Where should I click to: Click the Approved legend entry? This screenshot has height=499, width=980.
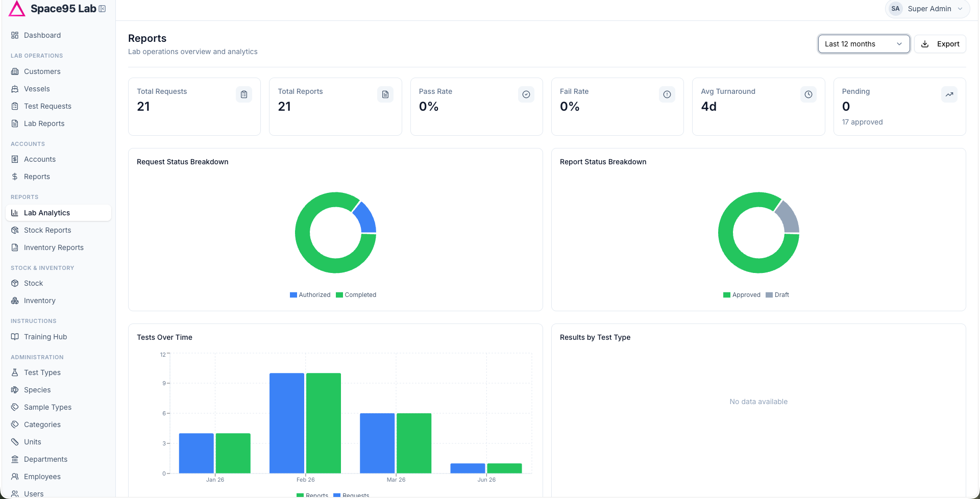742,295
